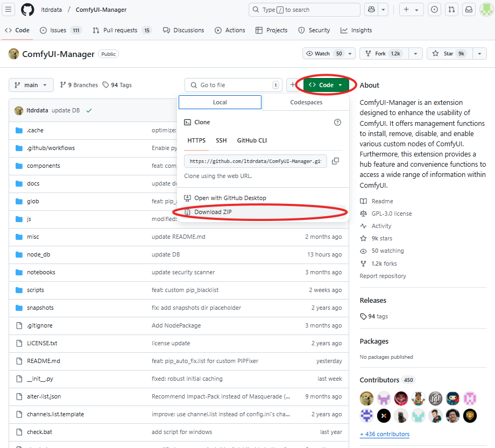Open the Actions tab
This screenshot has height=448, width=495.
coord(230,30)
